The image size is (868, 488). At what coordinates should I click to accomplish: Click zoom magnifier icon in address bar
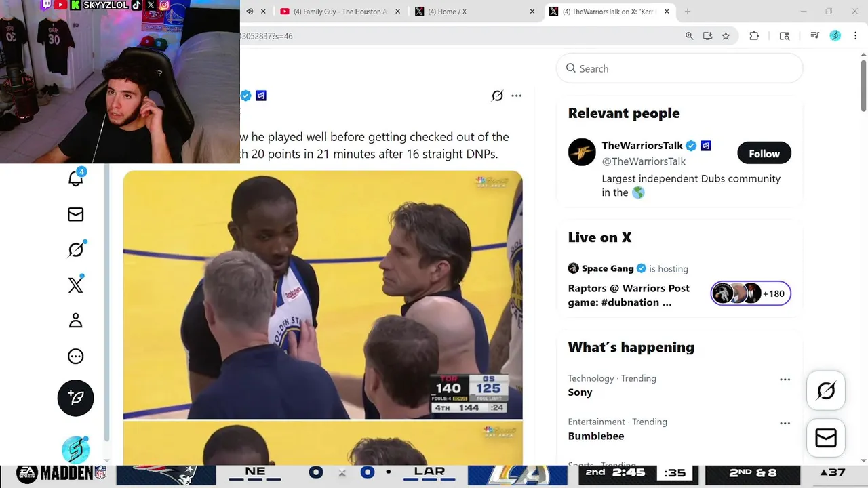click(690, 36)
